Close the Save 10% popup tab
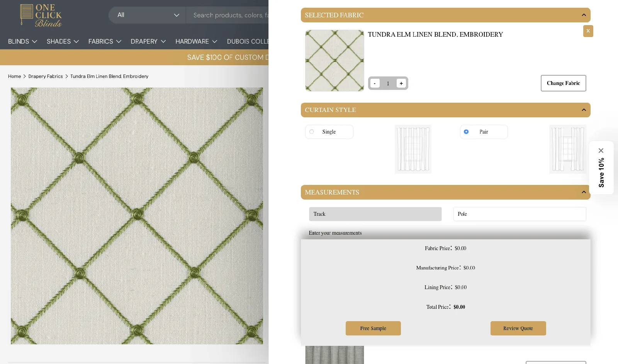 tap(601, 151)
